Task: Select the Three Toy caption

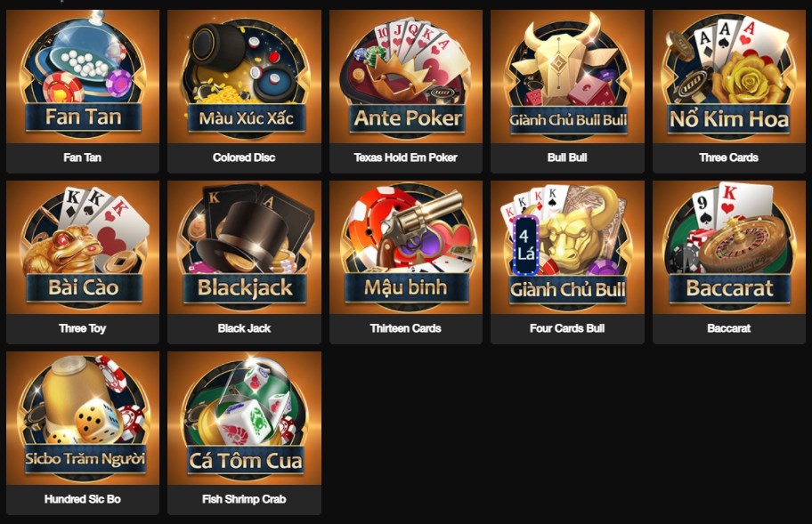Action: (x=82, y=328)
